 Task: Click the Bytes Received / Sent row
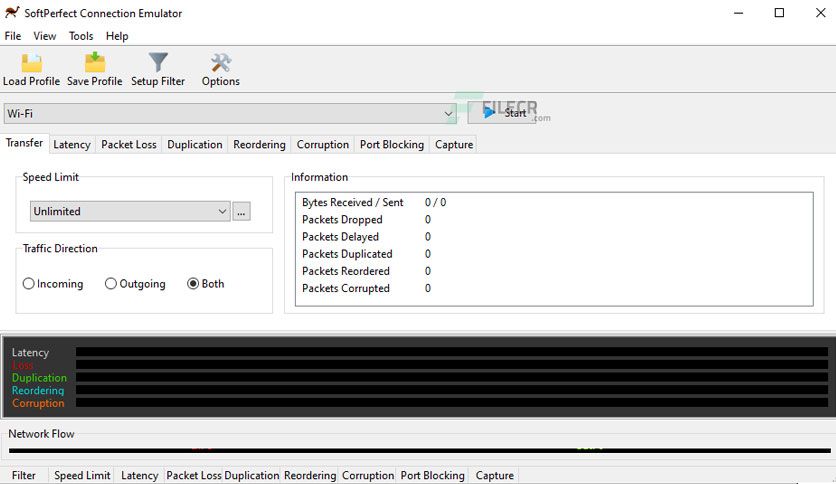554,203
